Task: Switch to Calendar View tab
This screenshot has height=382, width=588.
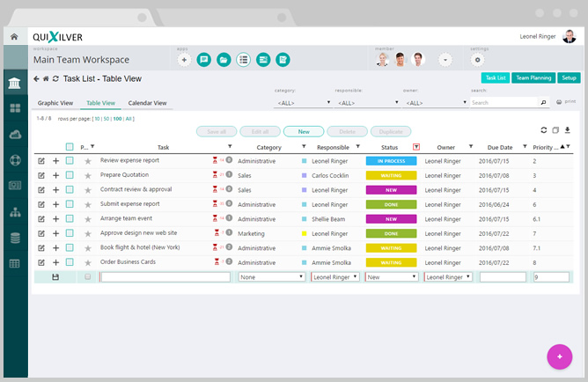Action: click(147, 103)
